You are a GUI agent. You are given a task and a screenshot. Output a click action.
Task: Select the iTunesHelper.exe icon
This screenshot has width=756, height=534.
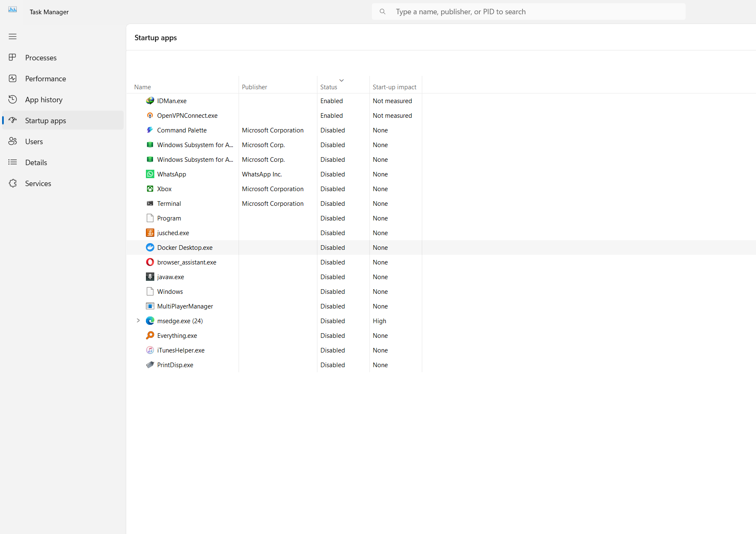150,350
